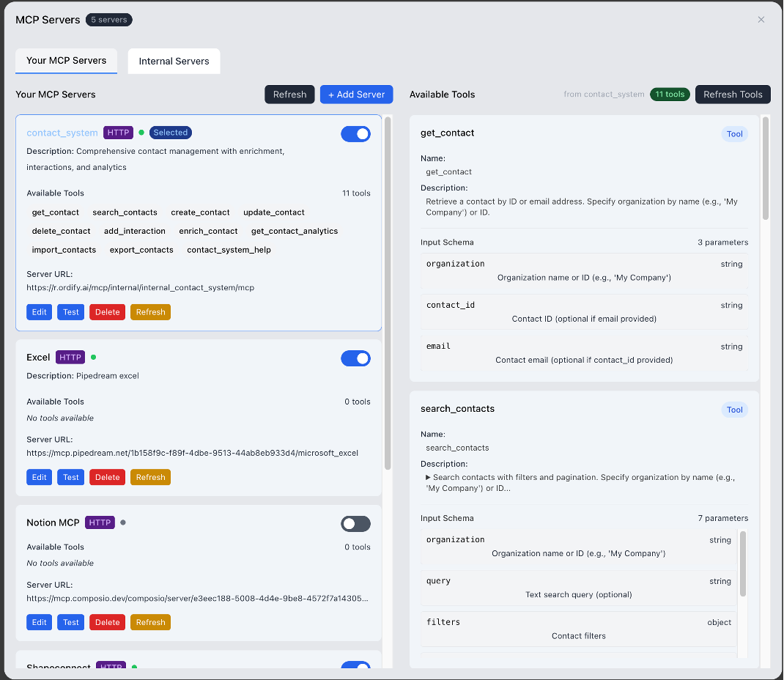Delete the Excel server

click(107, 477)
